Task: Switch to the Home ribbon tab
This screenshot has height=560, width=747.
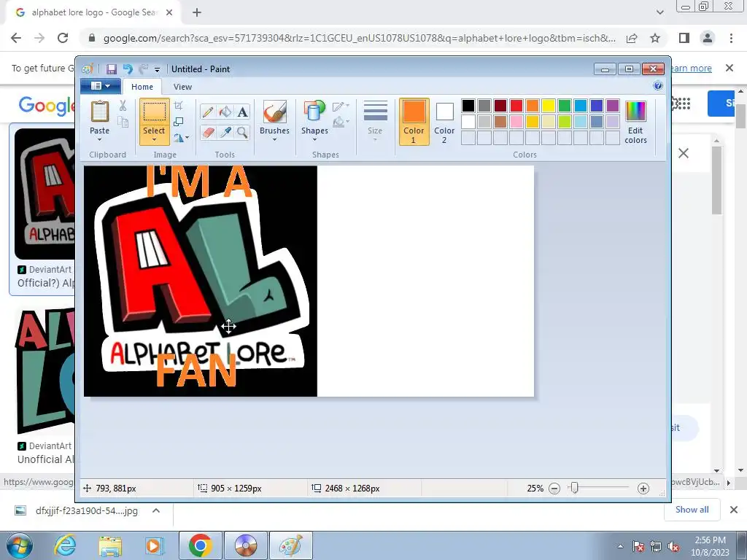Action: pos(142,87)
